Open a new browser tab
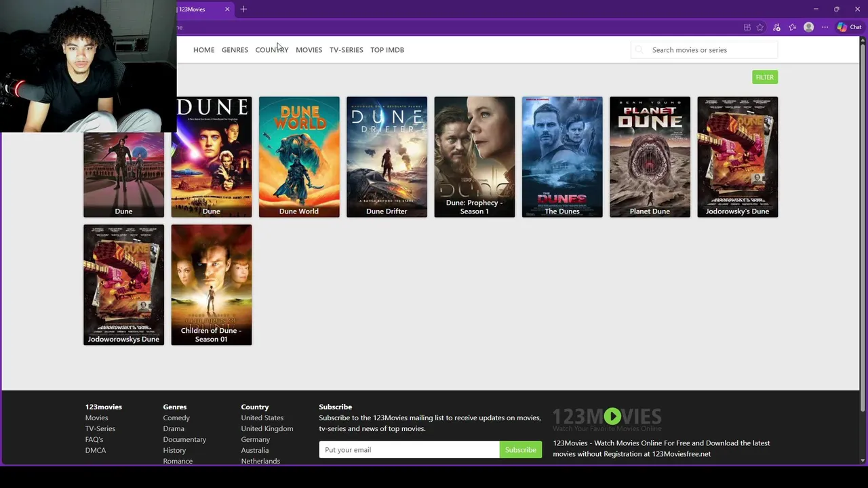Screen dimensions: 868x488 tap(243, 9)
